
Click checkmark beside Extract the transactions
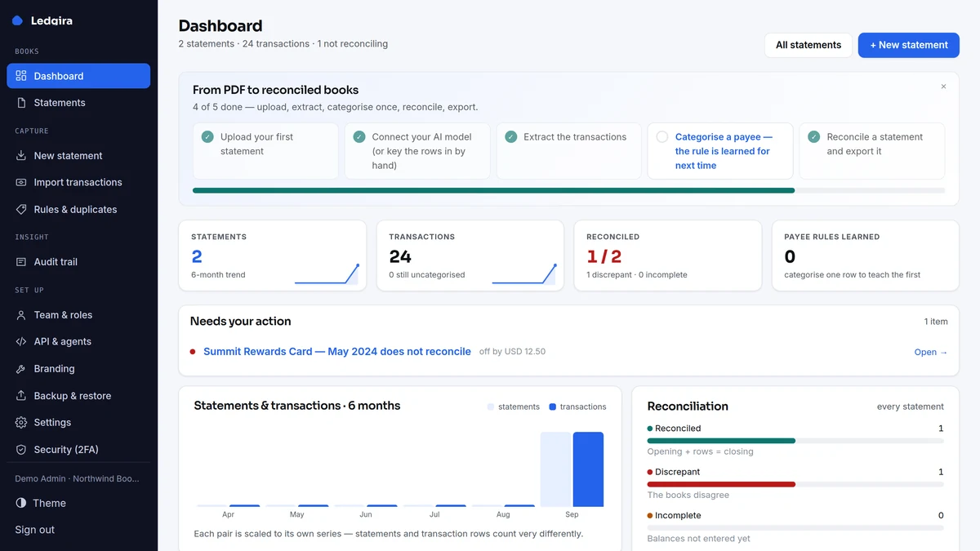click(511, 137)
